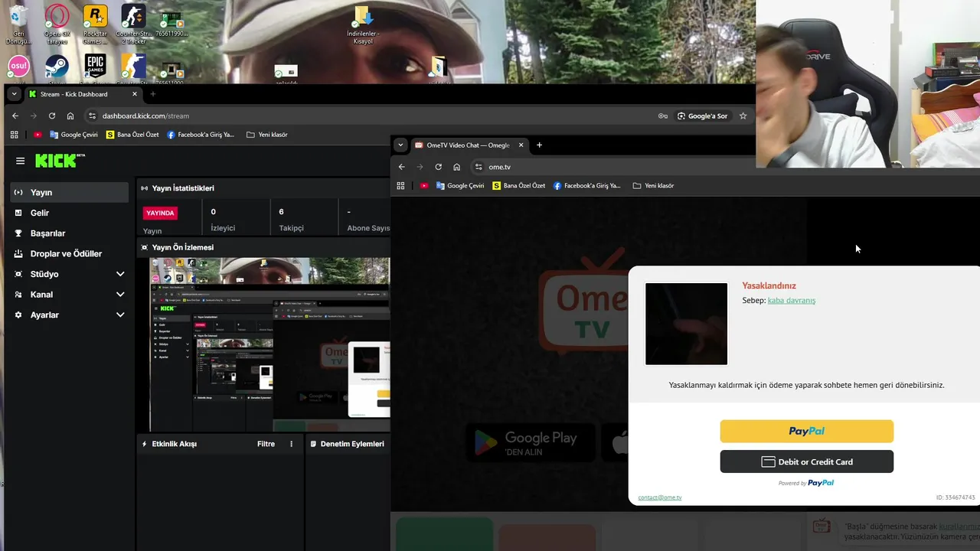
Task: Go back in the Kick Dashboard window
Action: click(x=15, y=116)
